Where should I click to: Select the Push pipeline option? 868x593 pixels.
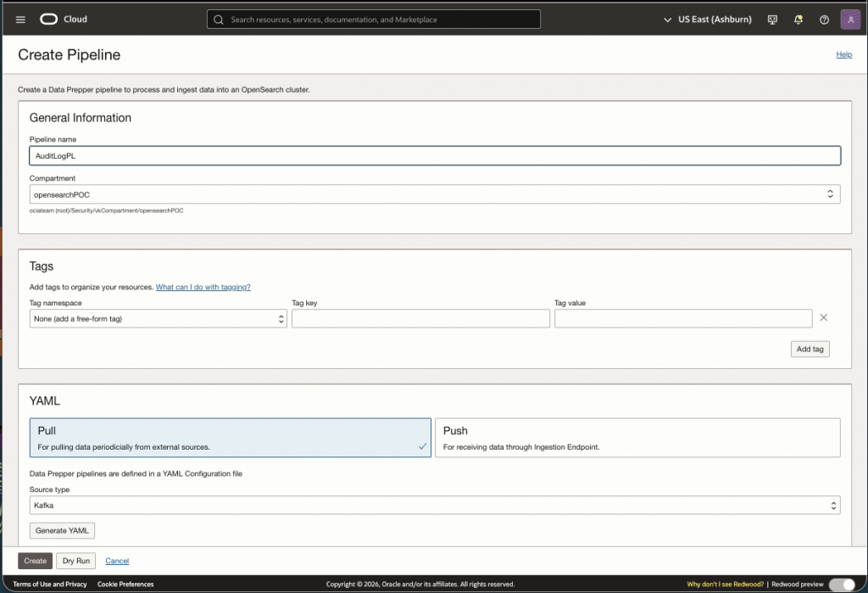tap(637, 438)
